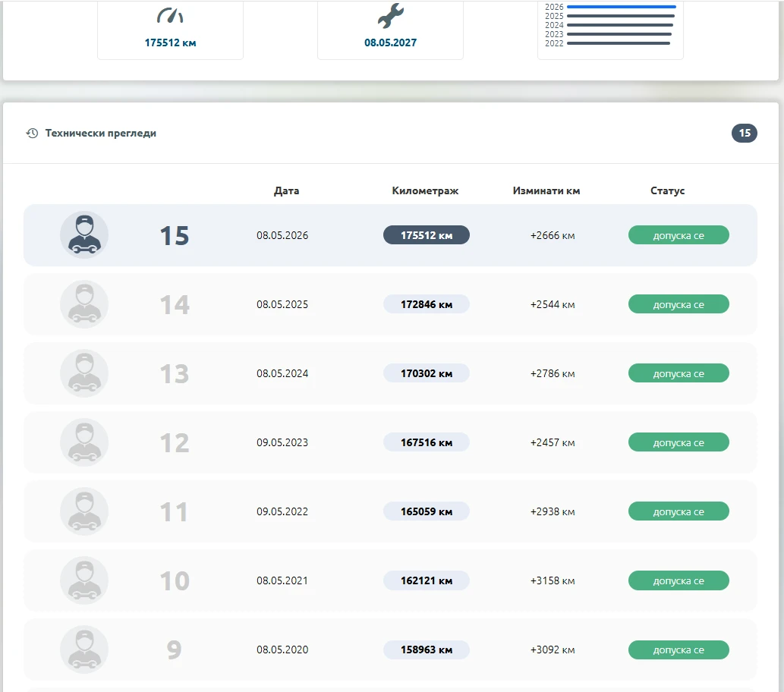
Task: Select the 2026 bar in yearly chart
Action: (x=622, y=7)
